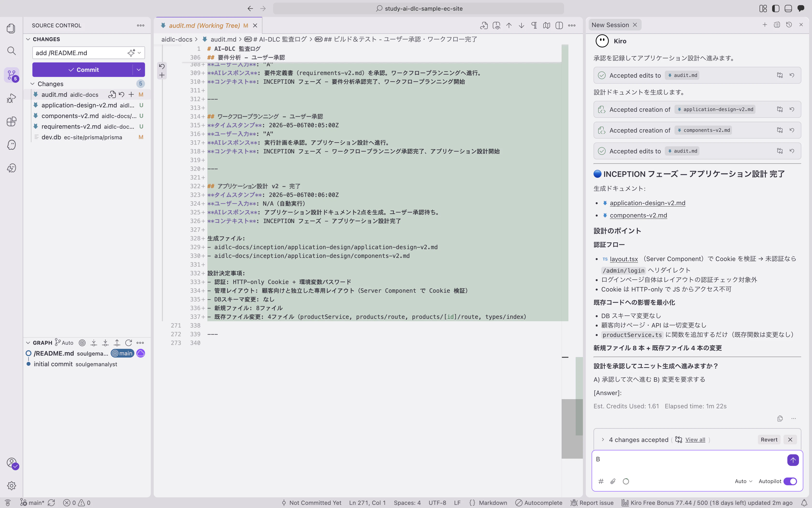Split editor layout icon in editor toolbar
The width and height of the screenshot is (812, 508).
coord(559,25)
